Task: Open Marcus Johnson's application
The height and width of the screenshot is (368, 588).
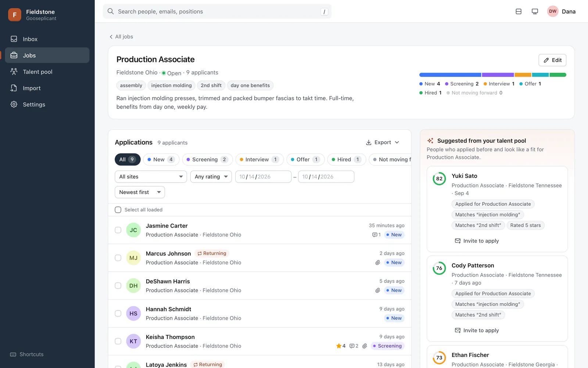Action: (259, 258)
